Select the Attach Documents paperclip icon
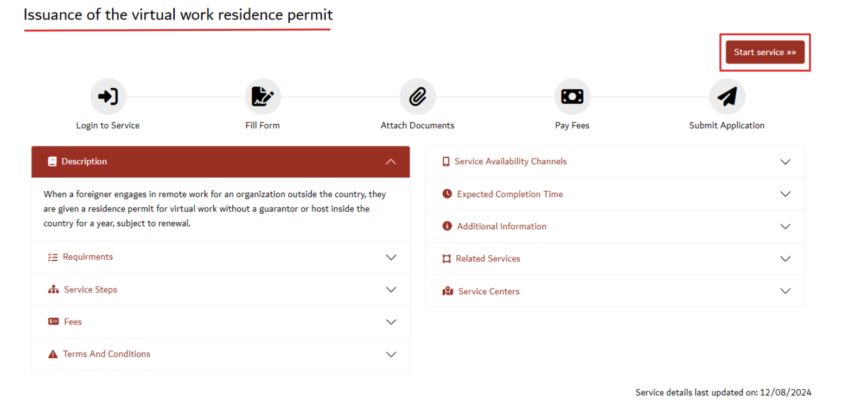Image resolution: width=868 pixels, height=412 pixels. [418, 96]
